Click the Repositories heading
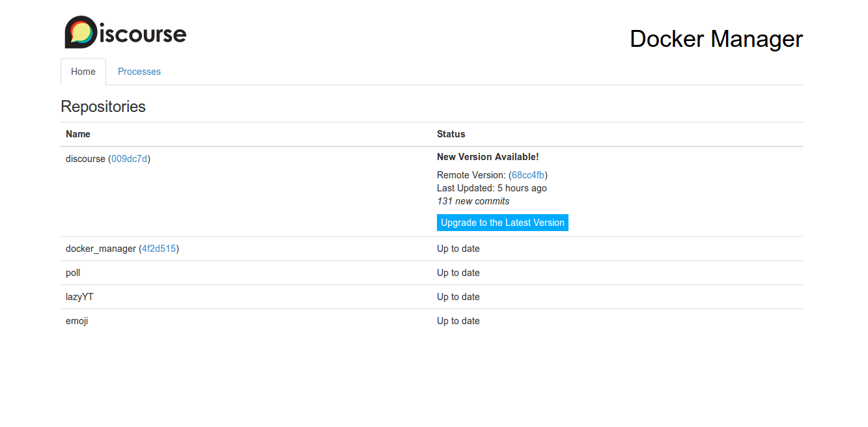This screenshot has width=868, height=427. point(103,106)
